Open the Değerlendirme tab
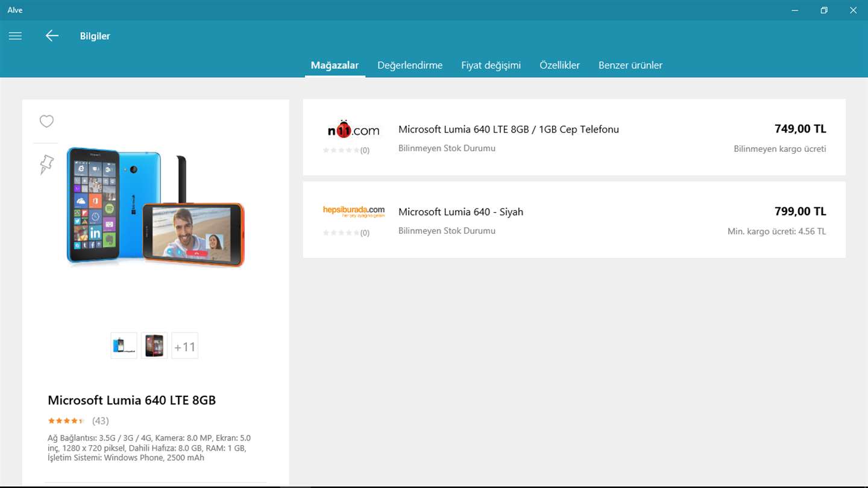The height and width of the screenshot is (488, 868). click(x=410, y=65)
